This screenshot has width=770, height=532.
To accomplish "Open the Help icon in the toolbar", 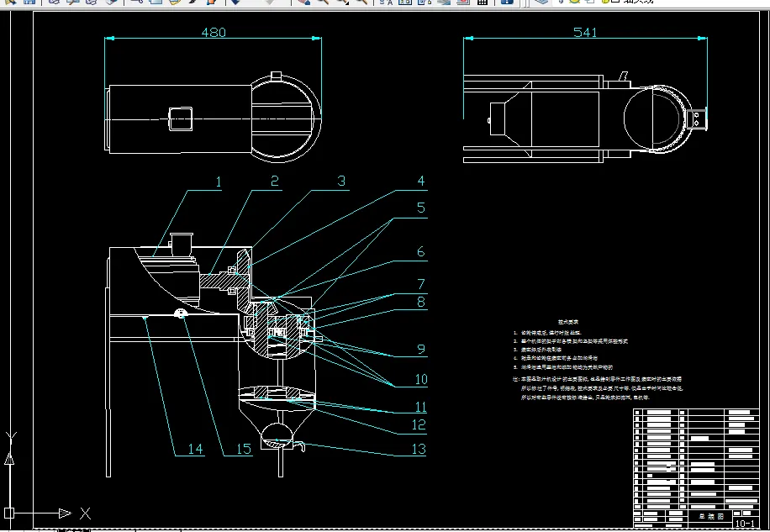I will coord(507,3).
